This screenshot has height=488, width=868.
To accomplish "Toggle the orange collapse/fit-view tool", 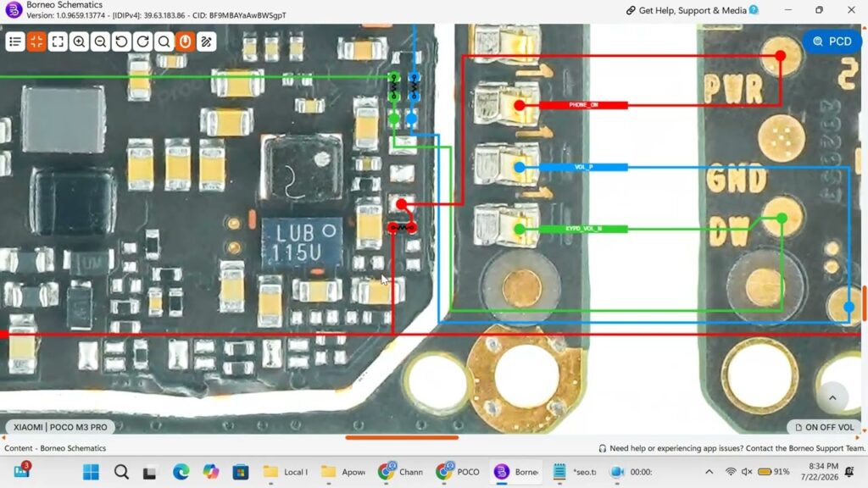I will click(x=36, y=42).
